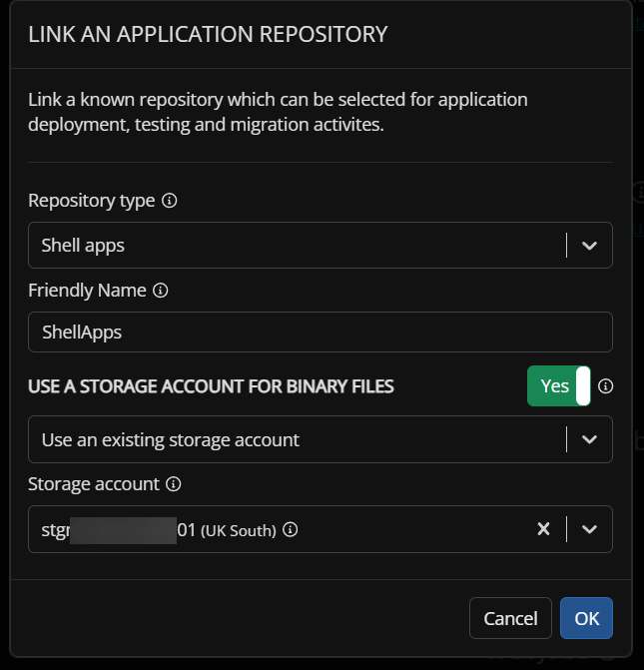Expand the chevron of the existing storage account selector

click(x=589, y=439)
